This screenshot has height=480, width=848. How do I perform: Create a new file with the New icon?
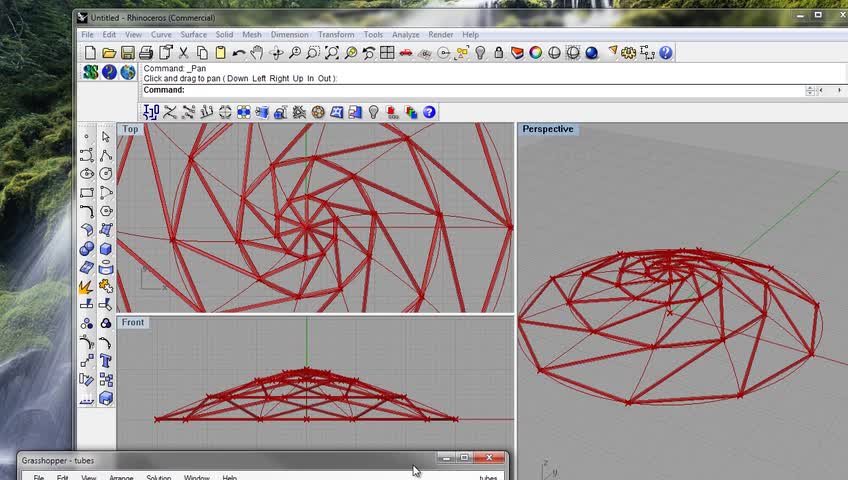click(x=90, y=52)
